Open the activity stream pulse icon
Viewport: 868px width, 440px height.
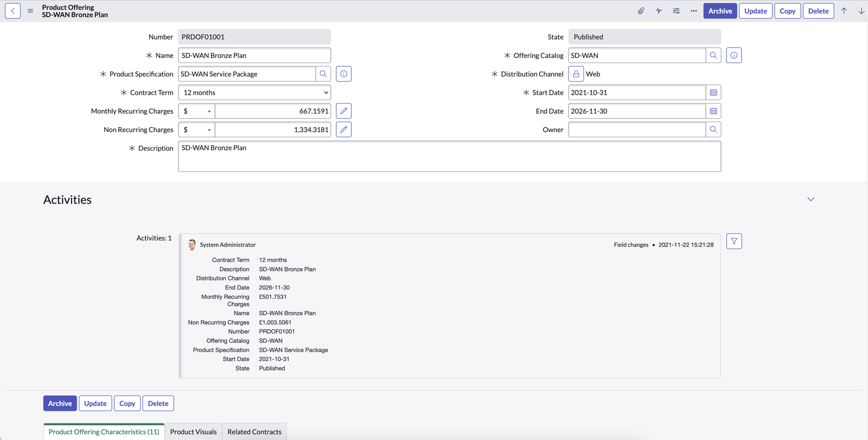click(x=659, y=11)
